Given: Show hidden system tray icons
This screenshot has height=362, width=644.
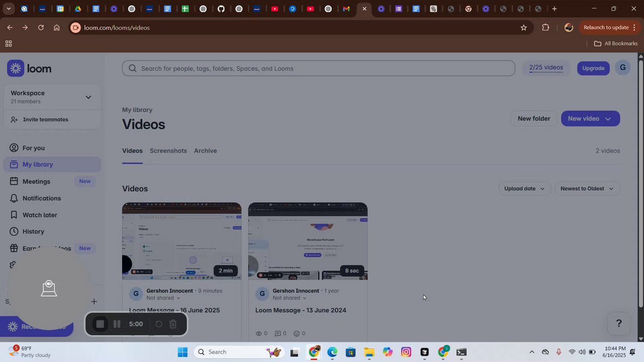Looking at the screenshot, I should (532, 352).
